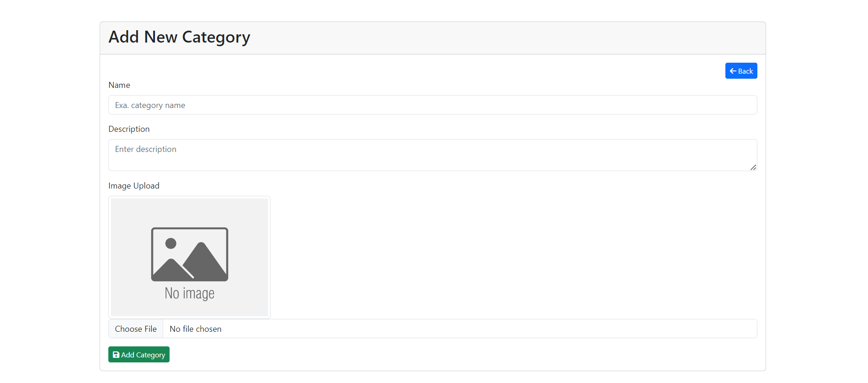This screenshot has width=868, height=383.
Task: Click the Add New Category heading
Action: pyautogui.click(x=179, y=37)
